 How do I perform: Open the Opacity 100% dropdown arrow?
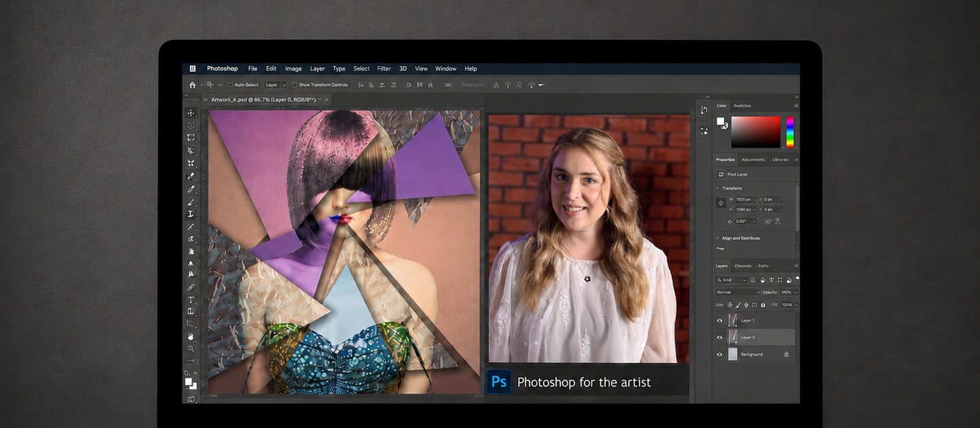[x=796, y=292]
